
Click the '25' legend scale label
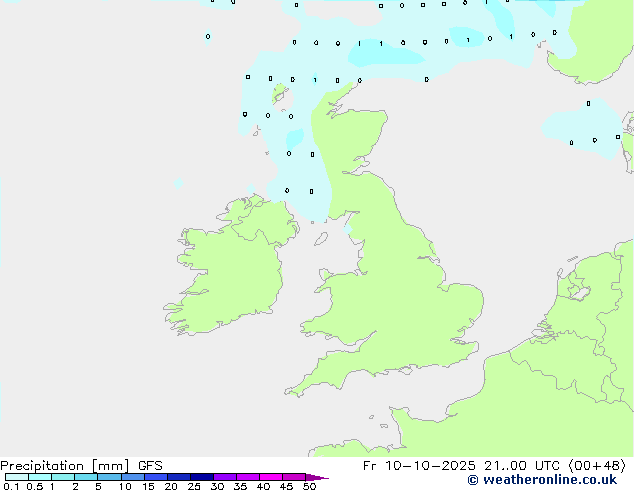[194, 486]
